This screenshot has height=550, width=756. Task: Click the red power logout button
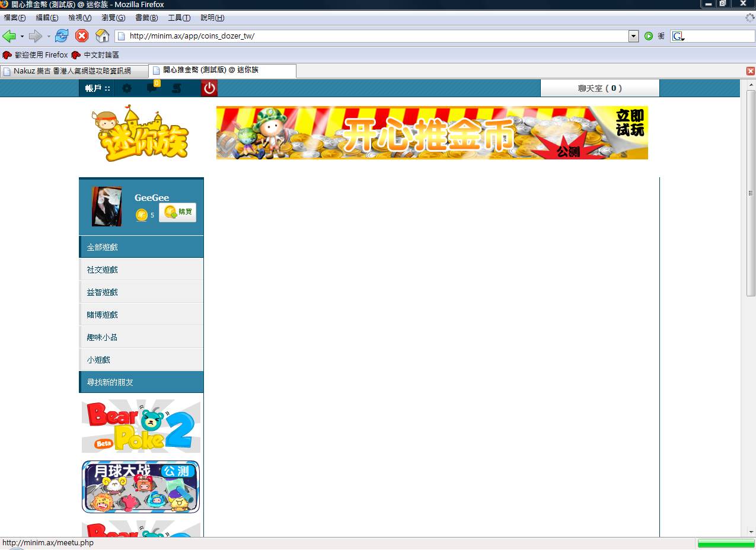click(x=209, y=88)
